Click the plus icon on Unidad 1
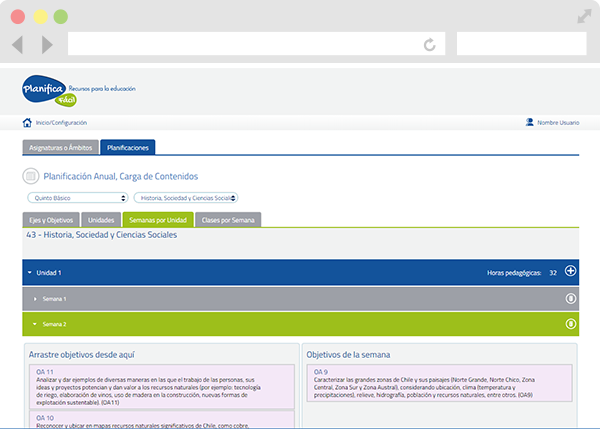Viewport: 600px width, 429px height. tap(570, 271)
